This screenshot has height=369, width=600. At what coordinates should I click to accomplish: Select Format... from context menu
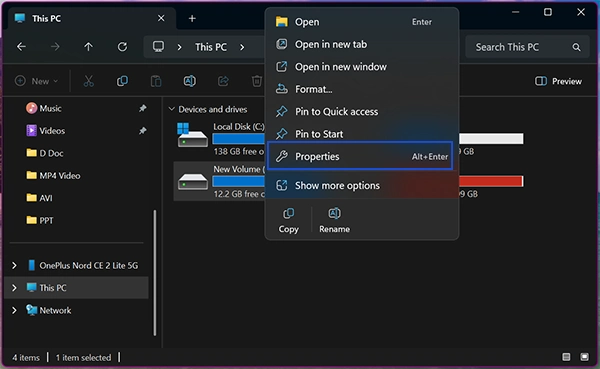coord(362,89)
